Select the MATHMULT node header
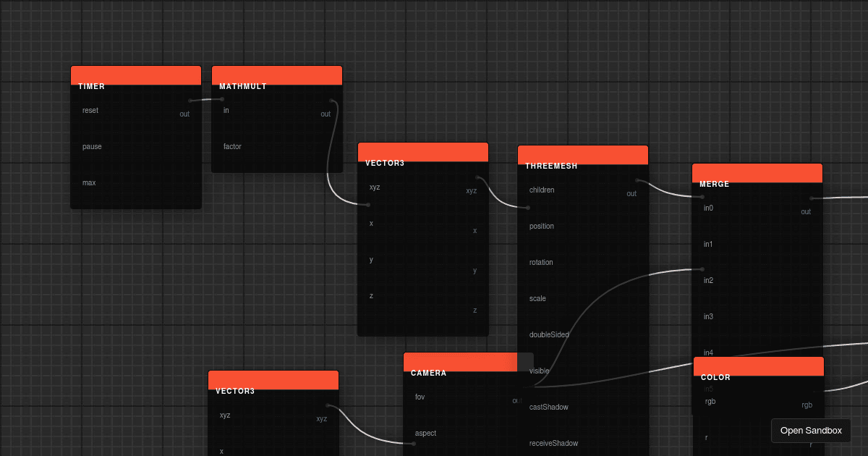The width and height of the screenshot is (868, 456). point(276,75)
